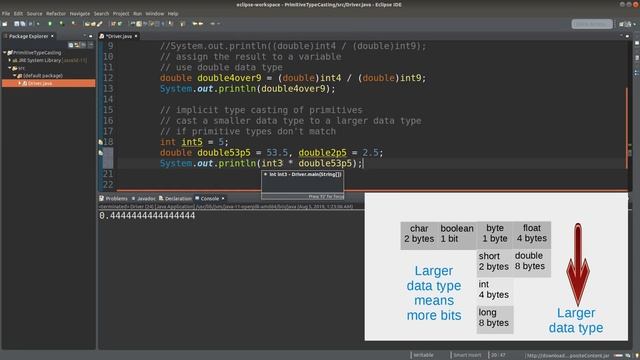
Task: Open the Problems tab
Action: click(x=113, y=198)
